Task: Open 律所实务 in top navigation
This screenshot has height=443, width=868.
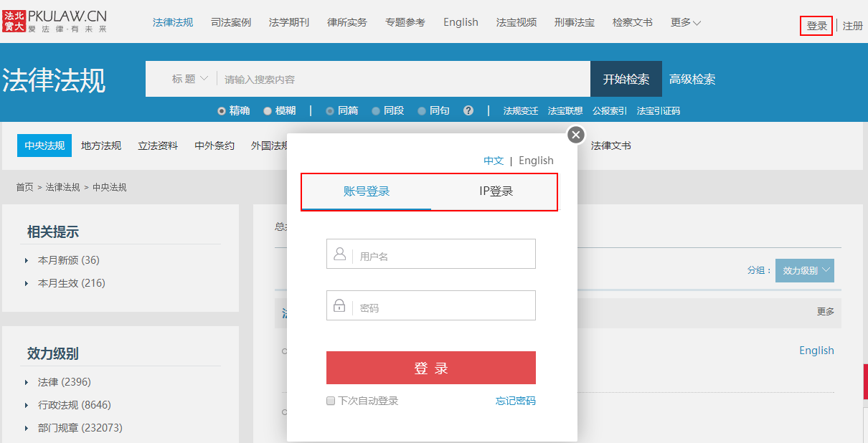Action: 347,22
